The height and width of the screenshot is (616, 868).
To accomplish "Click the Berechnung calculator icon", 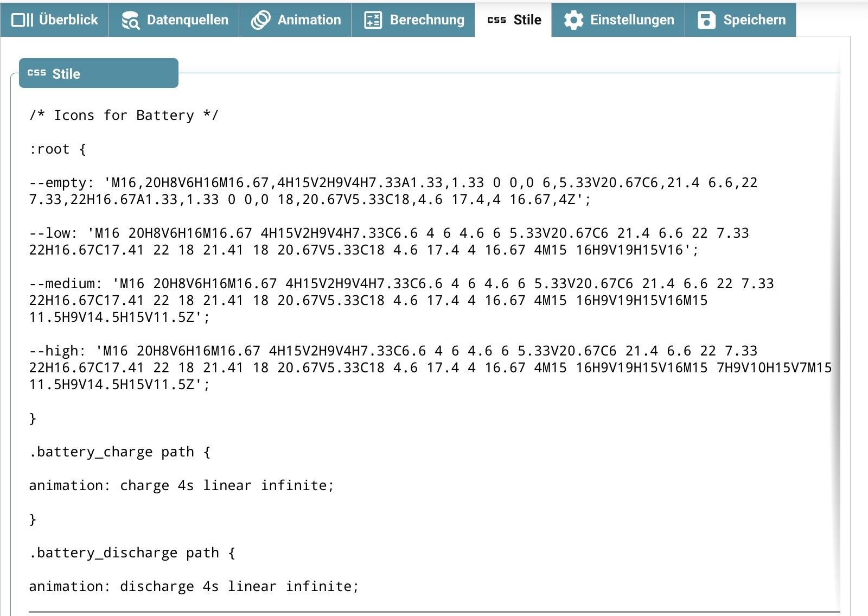I will click(x=373, y=20).
